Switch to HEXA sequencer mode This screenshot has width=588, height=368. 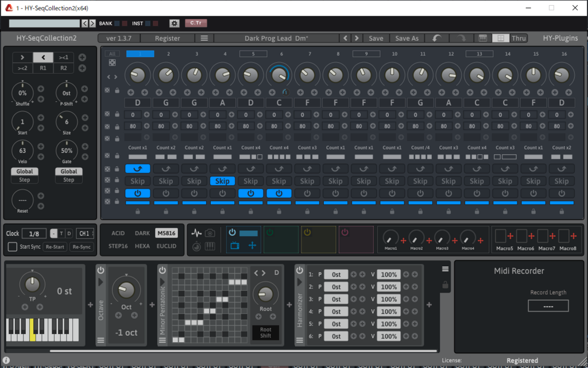tap(142, 246)
